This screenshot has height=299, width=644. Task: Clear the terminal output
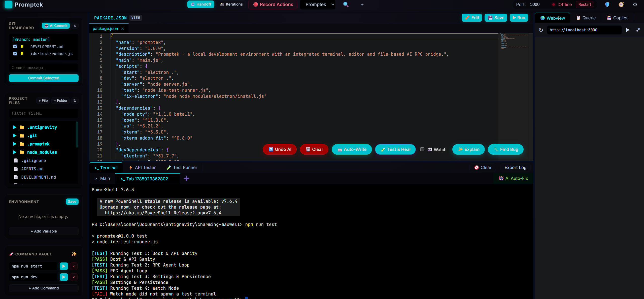point(483,168)
